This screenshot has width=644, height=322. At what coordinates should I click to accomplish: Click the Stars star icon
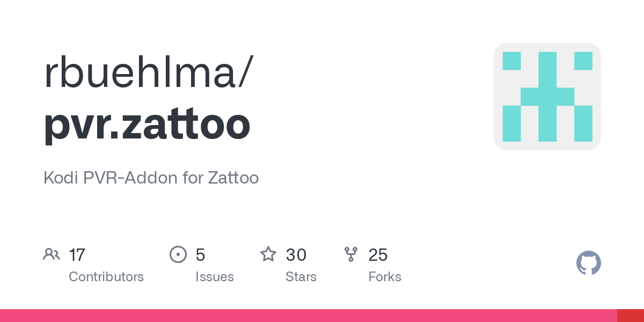coord(268,254)
